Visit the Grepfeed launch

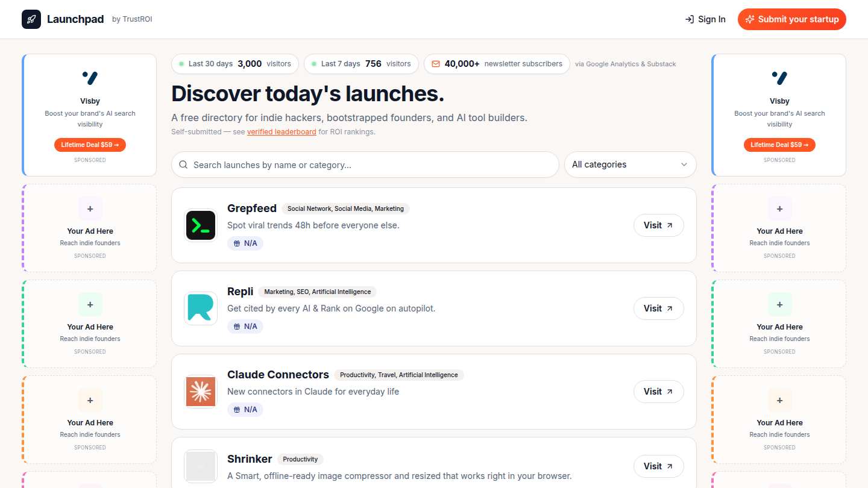658,225
